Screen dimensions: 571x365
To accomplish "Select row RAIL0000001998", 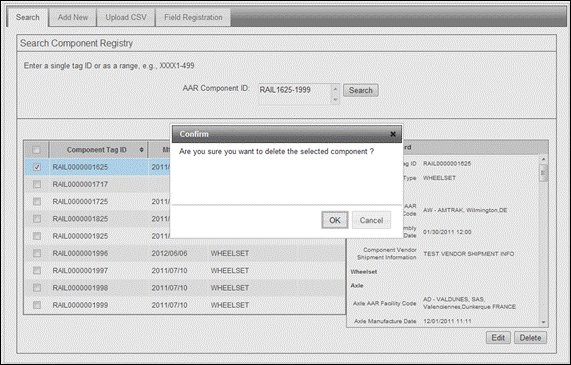I will (x=185, y=288).
